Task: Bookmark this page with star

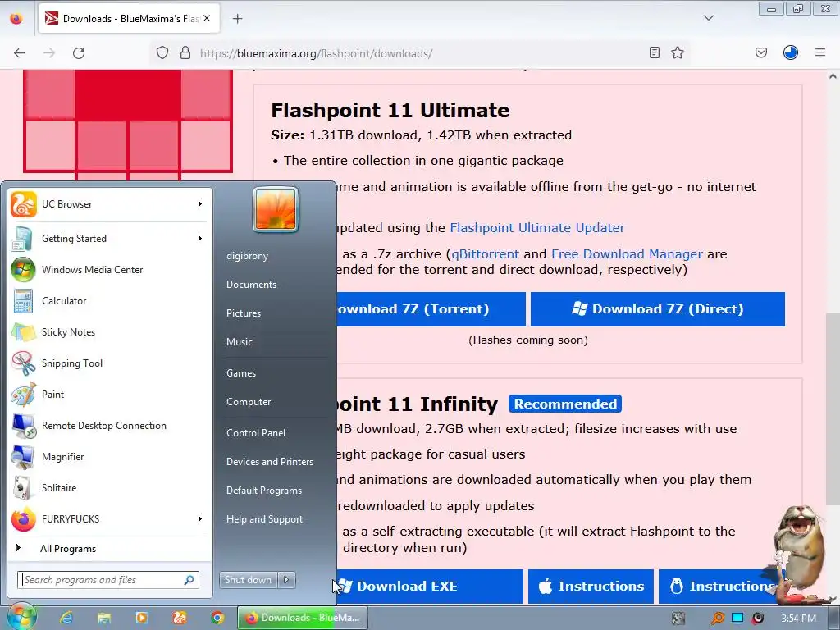Action: pyautogui.click(x=678, y=52)
